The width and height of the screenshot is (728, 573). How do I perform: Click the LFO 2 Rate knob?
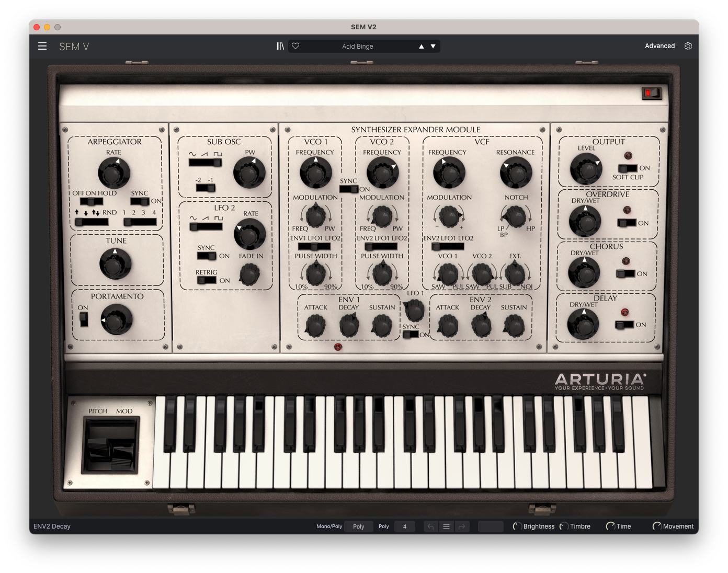249,234
